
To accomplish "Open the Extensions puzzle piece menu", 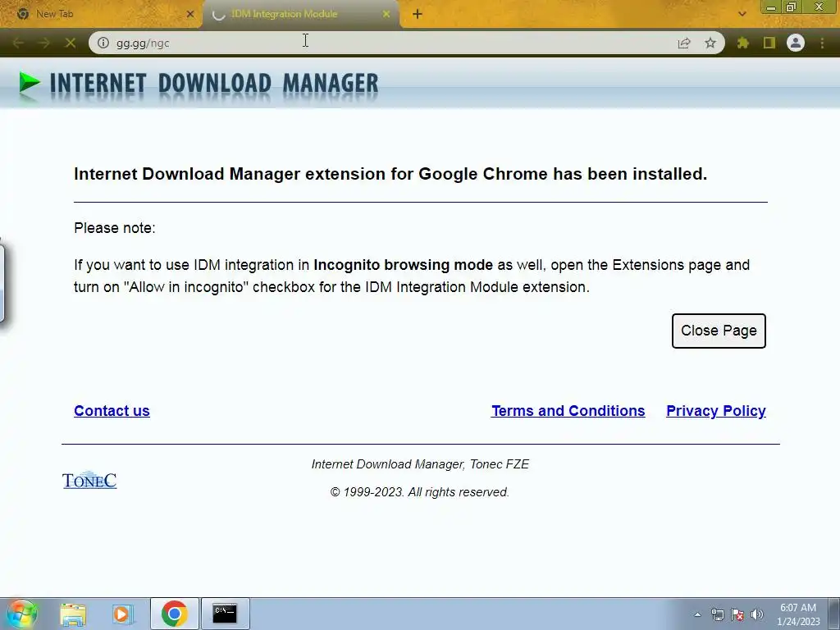I will 743,43.
